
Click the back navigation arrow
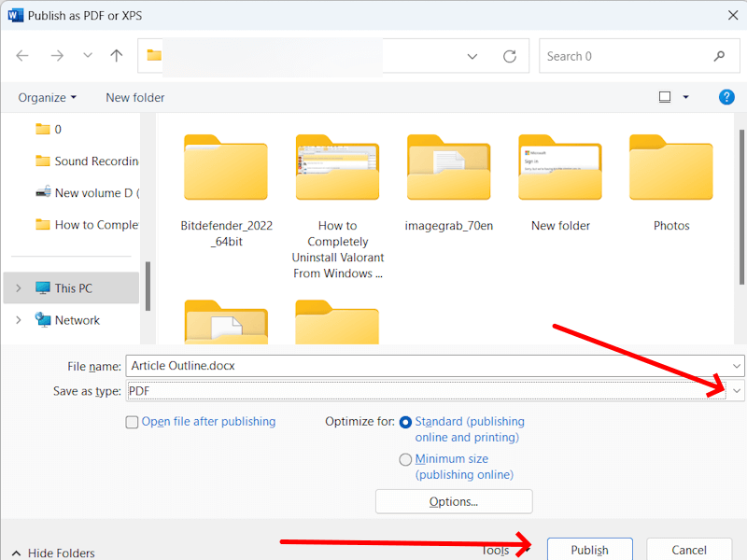point(22,56)
